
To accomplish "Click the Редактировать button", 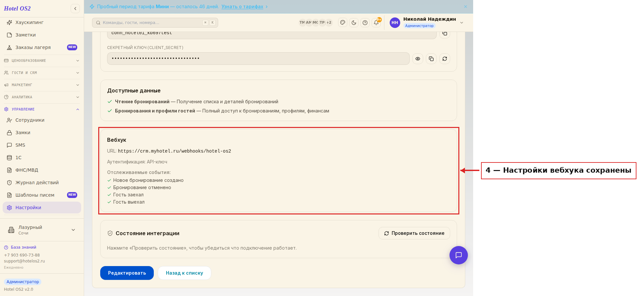I will (x=127, y=273).
